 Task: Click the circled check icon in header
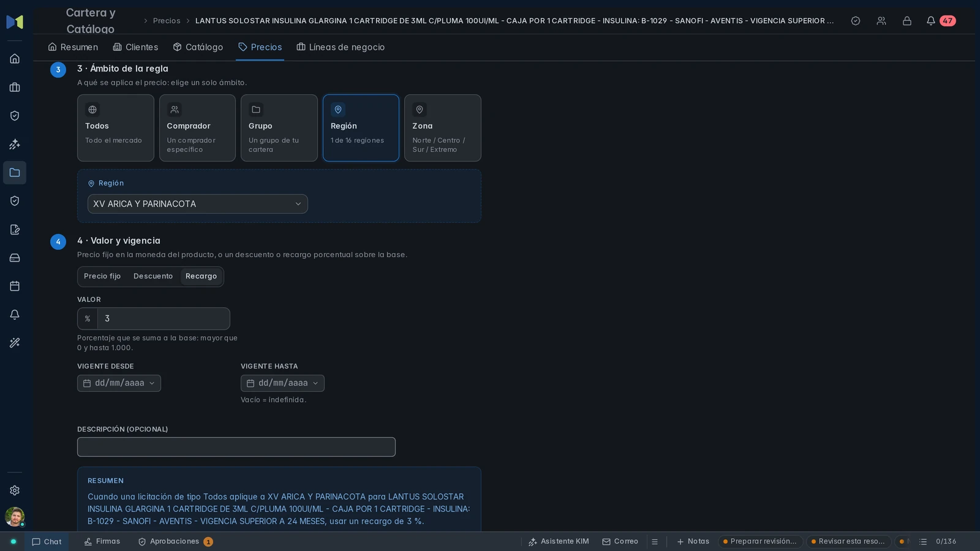click(856, 21)
